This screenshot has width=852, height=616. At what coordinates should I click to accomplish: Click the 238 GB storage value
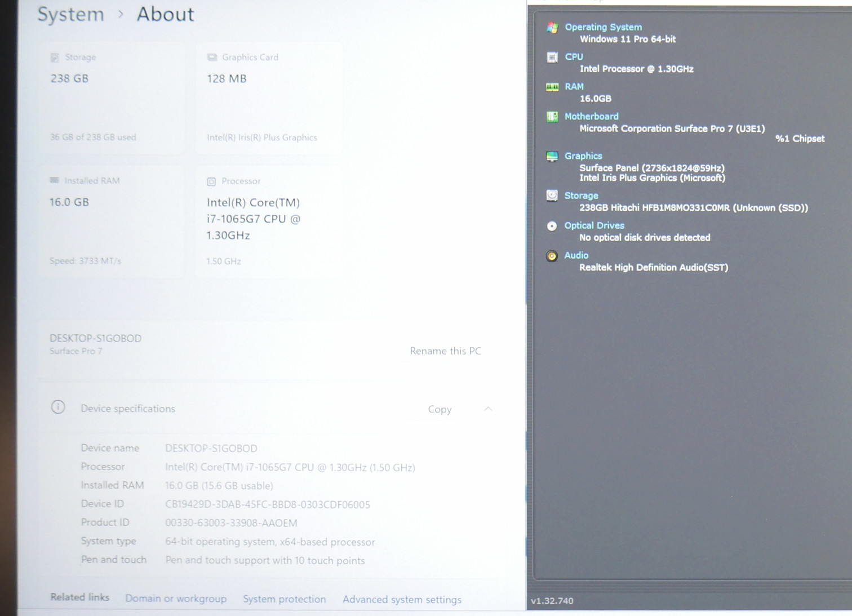point(69,78)
